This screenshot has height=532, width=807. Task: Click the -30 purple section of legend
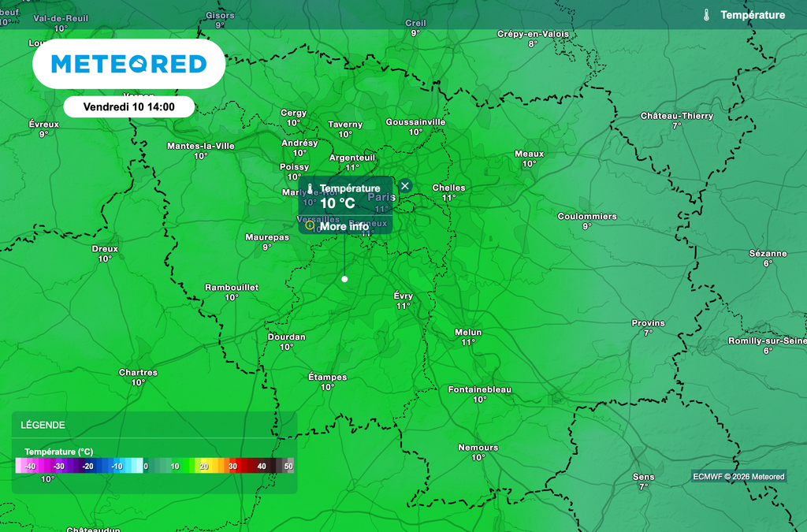tap(58, 466)
